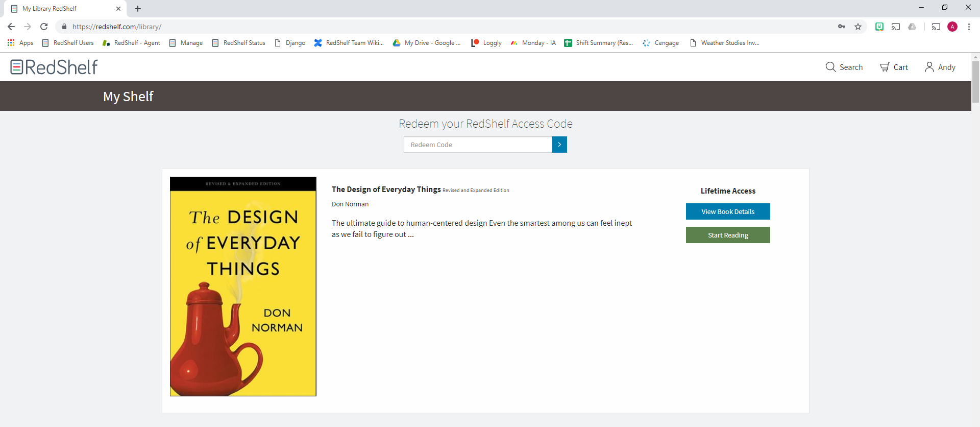Click the site lock icon in address bar

click(x=64, y=27)
